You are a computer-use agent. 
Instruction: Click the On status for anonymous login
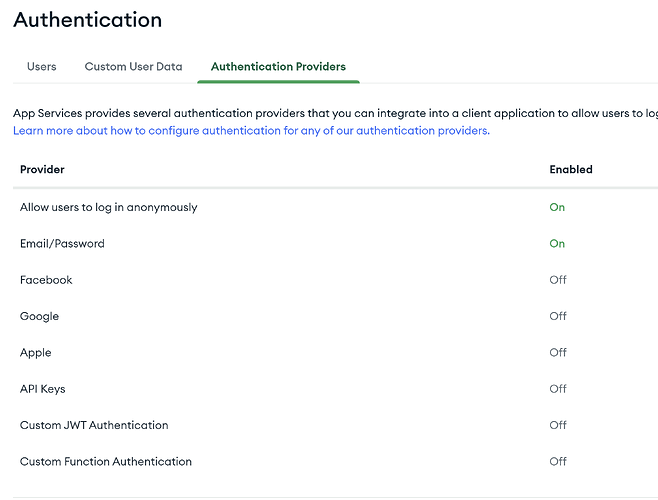coord(557,208)
